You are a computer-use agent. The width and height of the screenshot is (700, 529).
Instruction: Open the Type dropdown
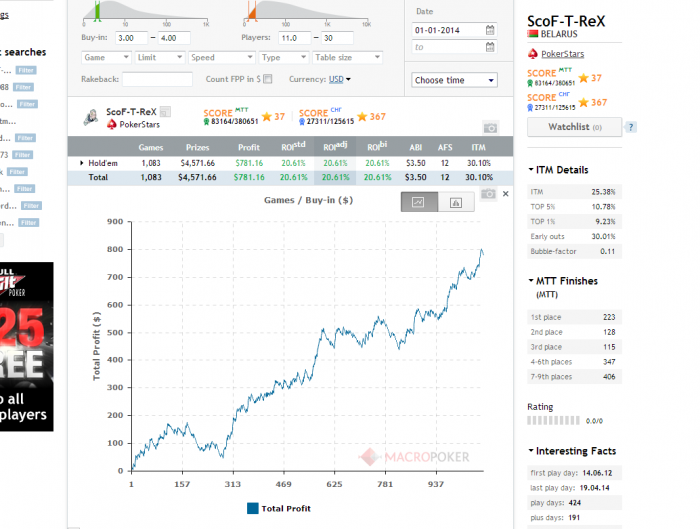[283, 58]
